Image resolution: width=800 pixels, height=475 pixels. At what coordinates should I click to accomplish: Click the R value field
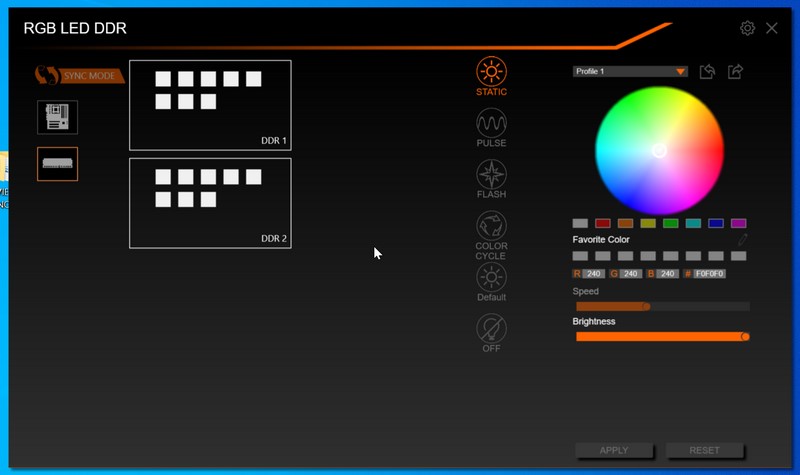(593, 274)
